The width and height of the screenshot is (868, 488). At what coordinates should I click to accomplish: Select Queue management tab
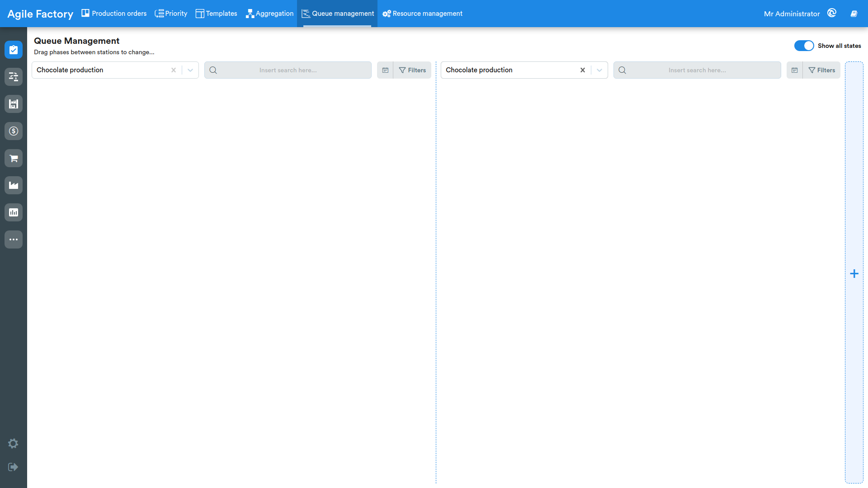click(337, 14)
